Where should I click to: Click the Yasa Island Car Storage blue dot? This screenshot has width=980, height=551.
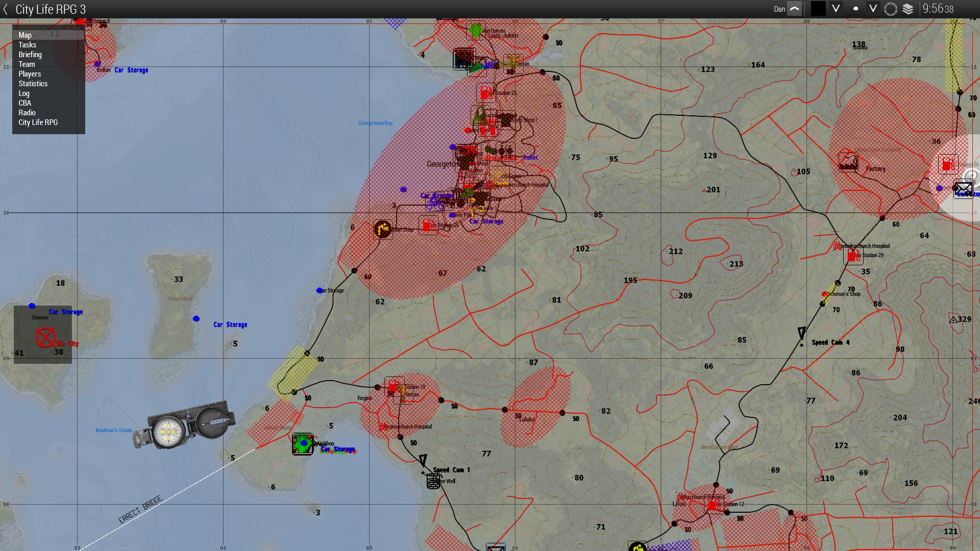pos(196,318)
